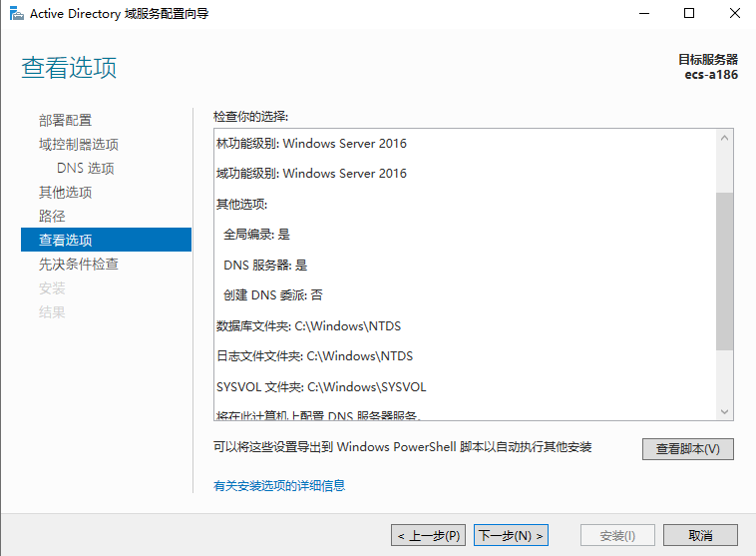The height and width of the screenshot is (556, 756).
Task: Go to the 先决条件检查 step
Action: pyautogui.click(x=79, y=264)
